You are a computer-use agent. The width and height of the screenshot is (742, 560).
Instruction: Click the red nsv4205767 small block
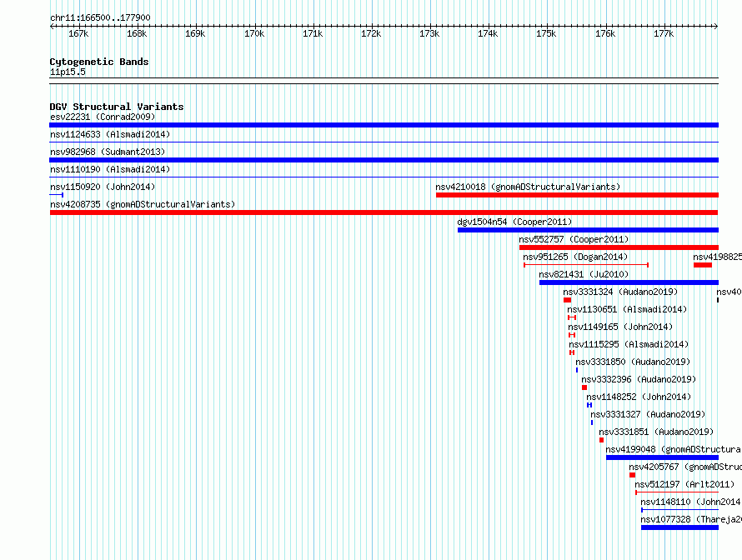coord(632,475)
